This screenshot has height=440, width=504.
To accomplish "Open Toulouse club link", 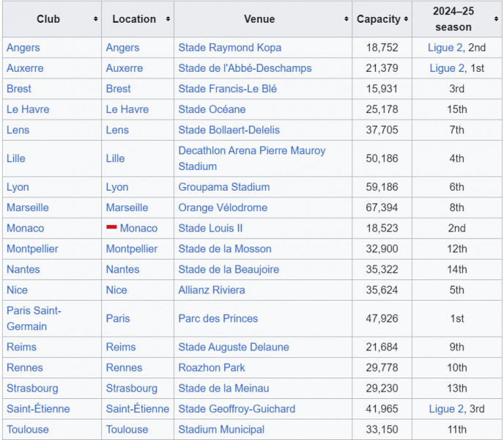I will tap(28, 429).
